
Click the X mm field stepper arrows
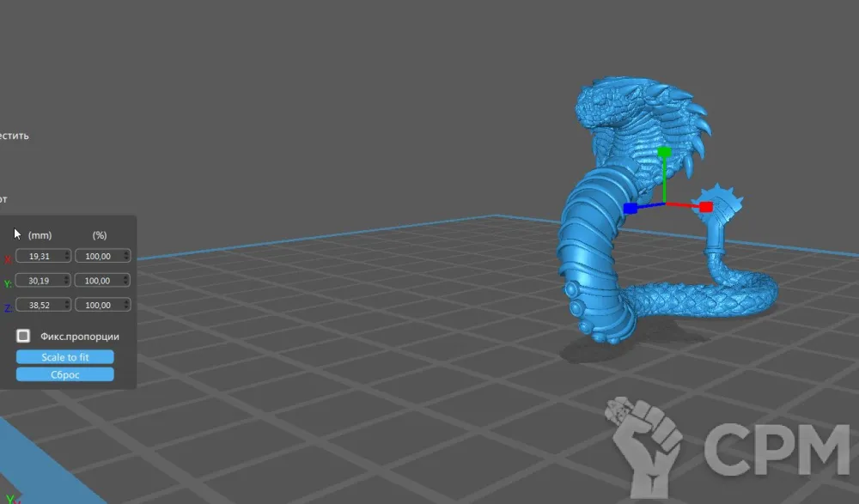click(x=68, y=256)
